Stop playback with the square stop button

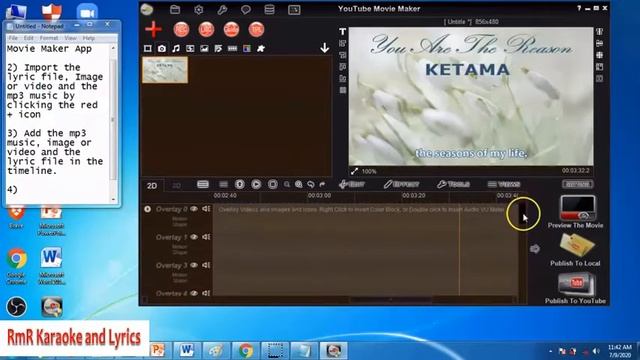[273, 184]
